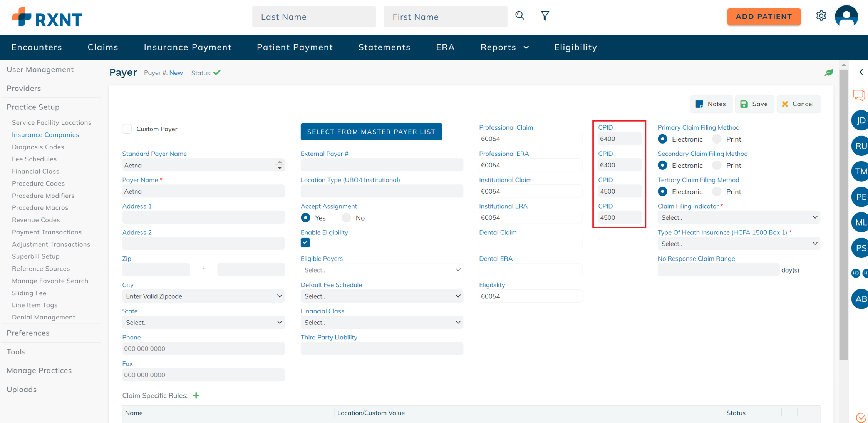
Task: Click the JD avatar in the right sidebar
Action: pyautogui.click(x=861, y=120)
